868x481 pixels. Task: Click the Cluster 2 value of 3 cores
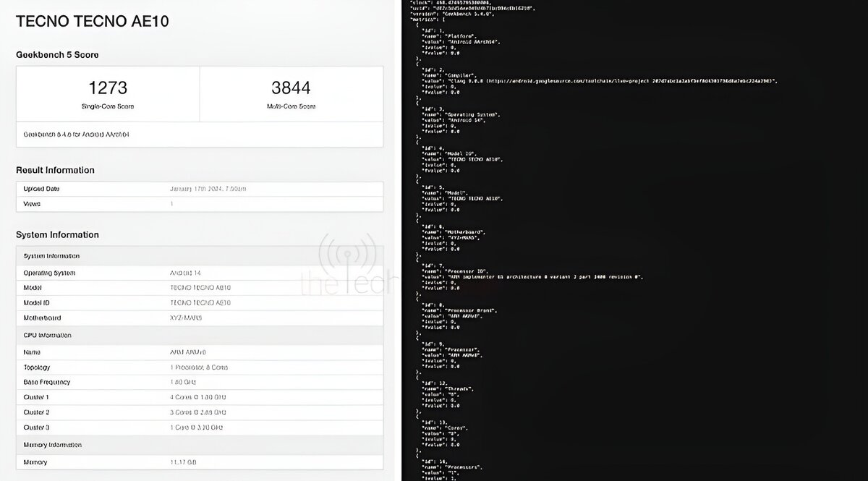(x=199, y=412)
